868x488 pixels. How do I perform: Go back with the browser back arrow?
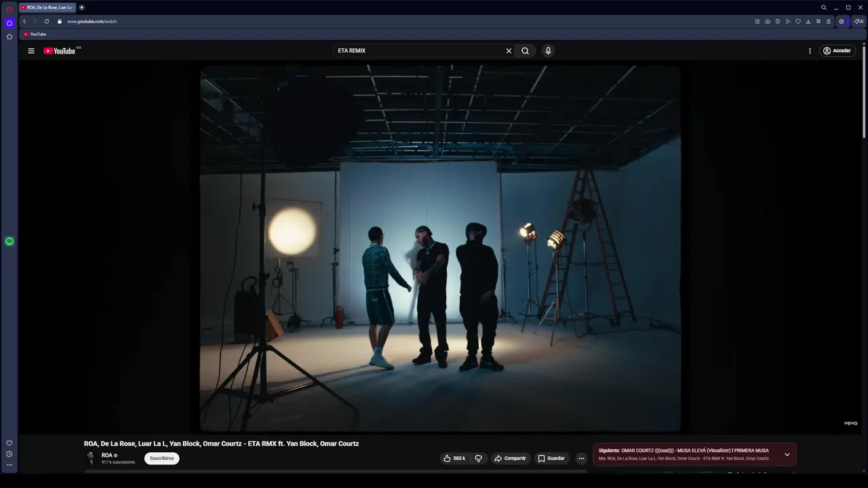[24, 21]
